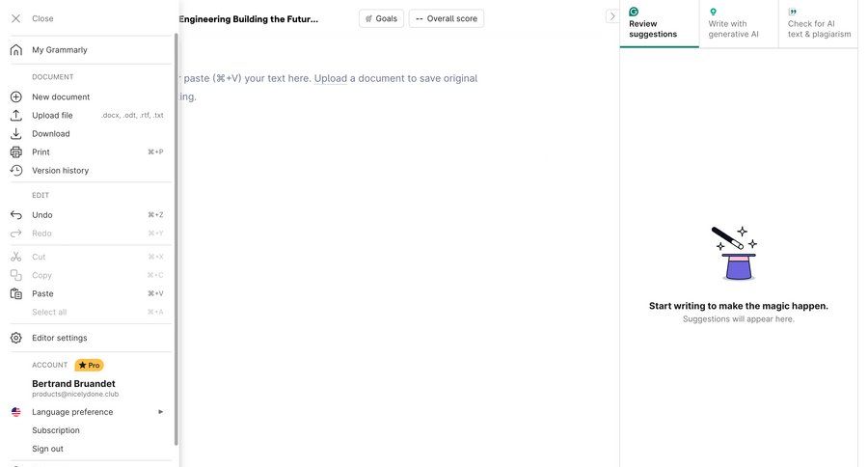Click the Paste clipboard icon
The height and width of the screenshot is (467, 868).
pos(16,293)
